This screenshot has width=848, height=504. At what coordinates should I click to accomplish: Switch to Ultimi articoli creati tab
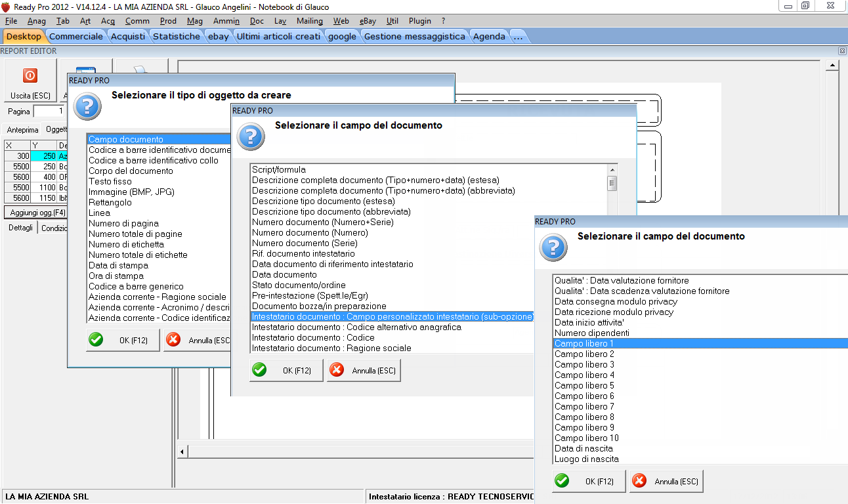pyautogui.click(x=279, y=36)
